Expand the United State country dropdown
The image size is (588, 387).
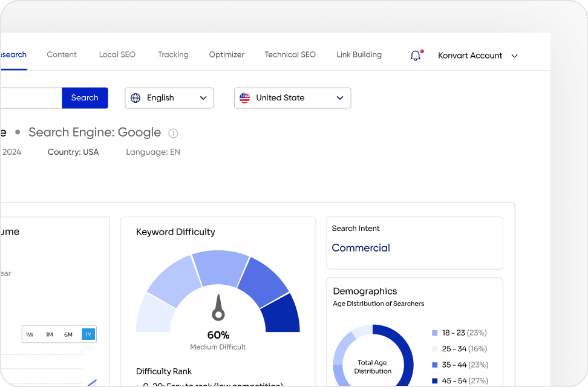(292, 97)
